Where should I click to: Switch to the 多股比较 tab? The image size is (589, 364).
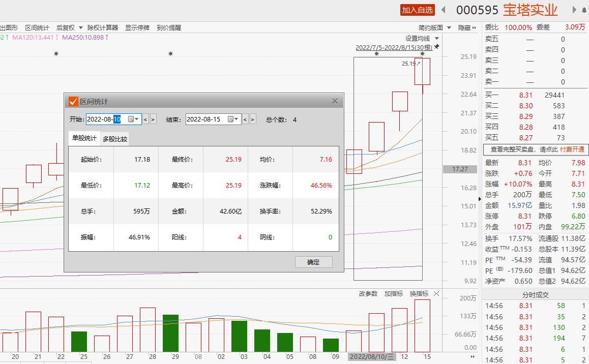[115, 139]
